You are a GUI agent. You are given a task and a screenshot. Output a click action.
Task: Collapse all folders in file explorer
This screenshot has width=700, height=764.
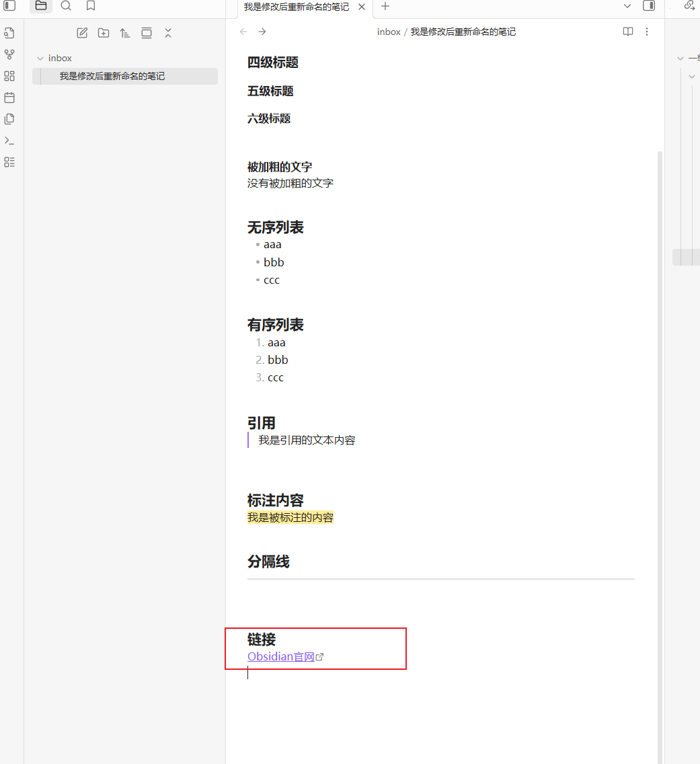(168, 33)
